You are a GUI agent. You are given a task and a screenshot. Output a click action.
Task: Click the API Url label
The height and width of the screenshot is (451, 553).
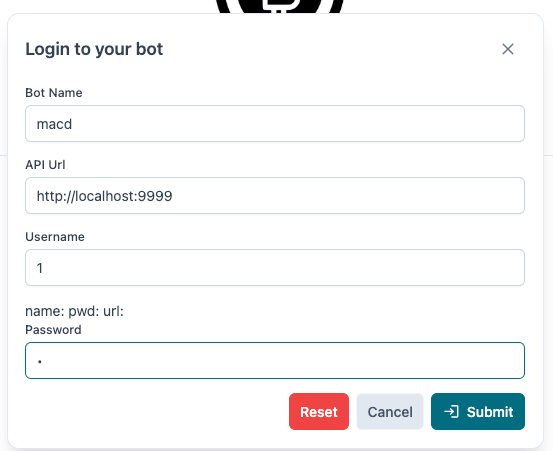point(45,165)
